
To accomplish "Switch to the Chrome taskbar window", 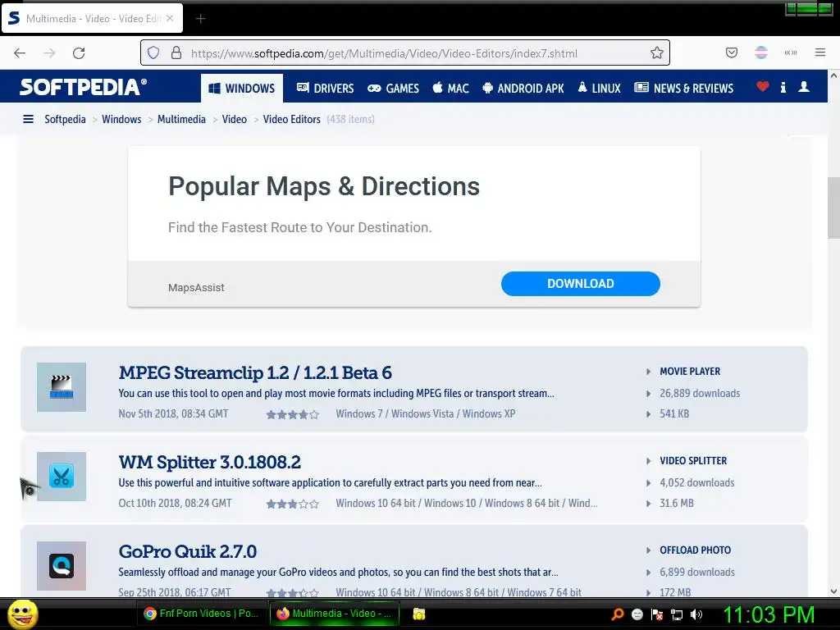I will pos(202,614).
